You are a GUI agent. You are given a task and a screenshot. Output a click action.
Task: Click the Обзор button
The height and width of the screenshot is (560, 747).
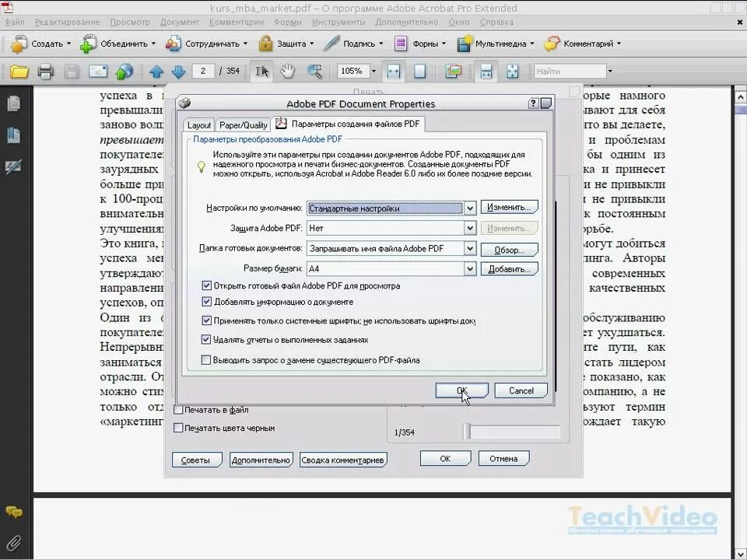(509, 250)
